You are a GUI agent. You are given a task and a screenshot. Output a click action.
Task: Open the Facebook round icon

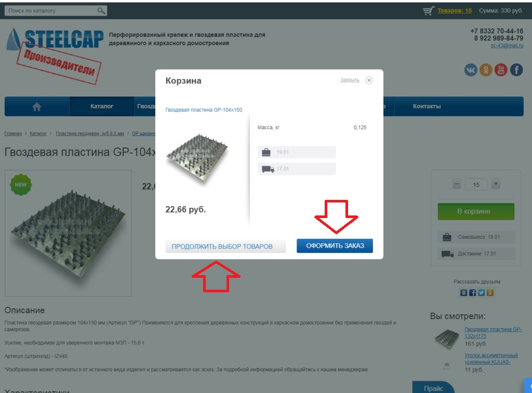pos(516,70)
